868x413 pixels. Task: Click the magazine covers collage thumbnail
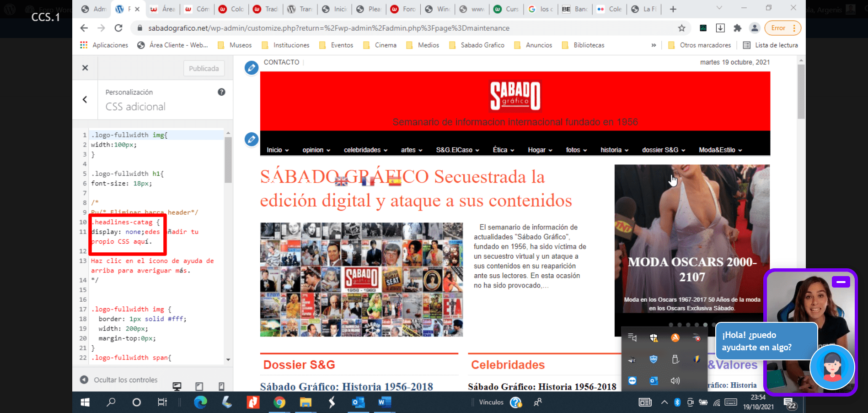pyautogui.click(x=361, y=279)
